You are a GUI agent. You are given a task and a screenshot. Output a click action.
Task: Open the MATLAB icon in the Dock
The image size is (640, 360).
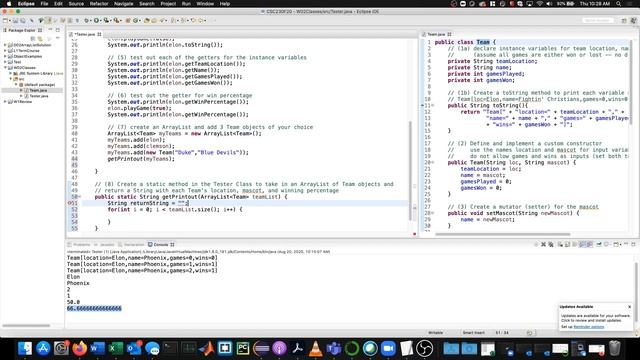207,348
